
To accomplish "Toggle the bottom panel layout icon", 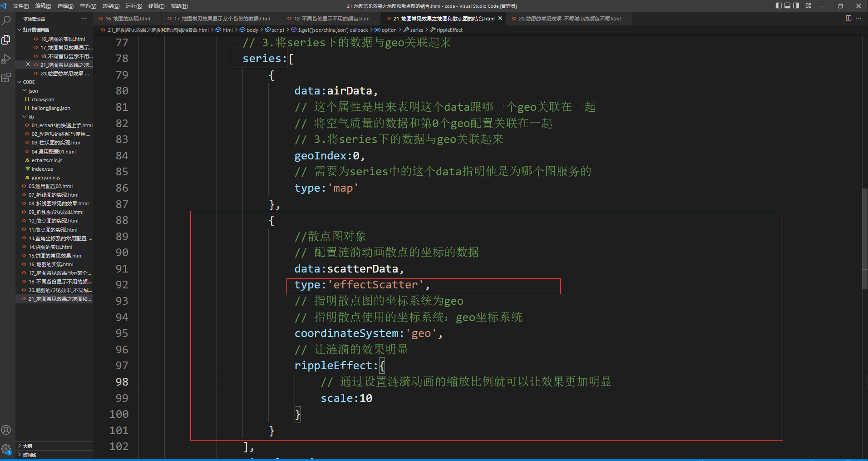I will 788,6.
